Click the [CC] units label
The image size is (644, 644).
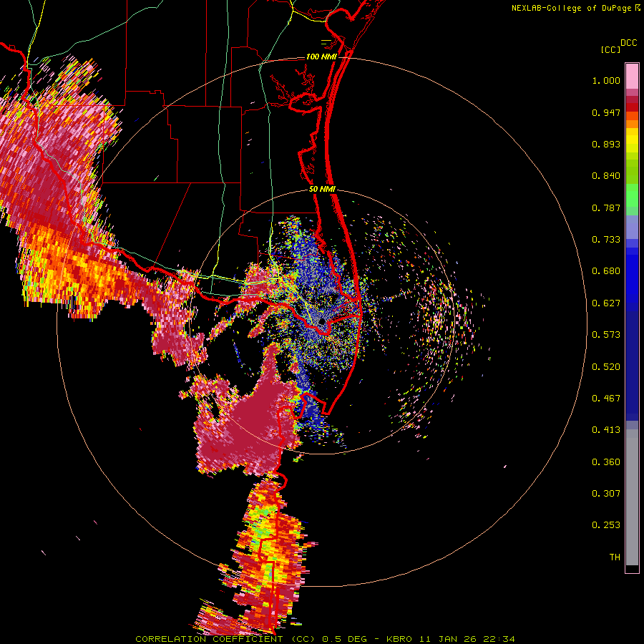tap(611, 49)
